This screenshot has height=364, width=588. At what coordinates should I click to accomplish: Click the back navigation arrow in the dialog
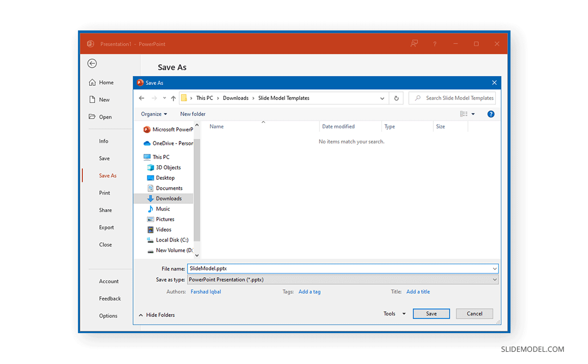point(142,98)
